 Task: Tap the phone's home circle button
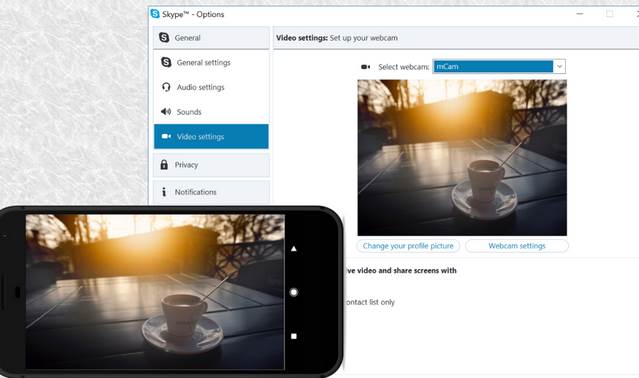click(x=293, y=292)
